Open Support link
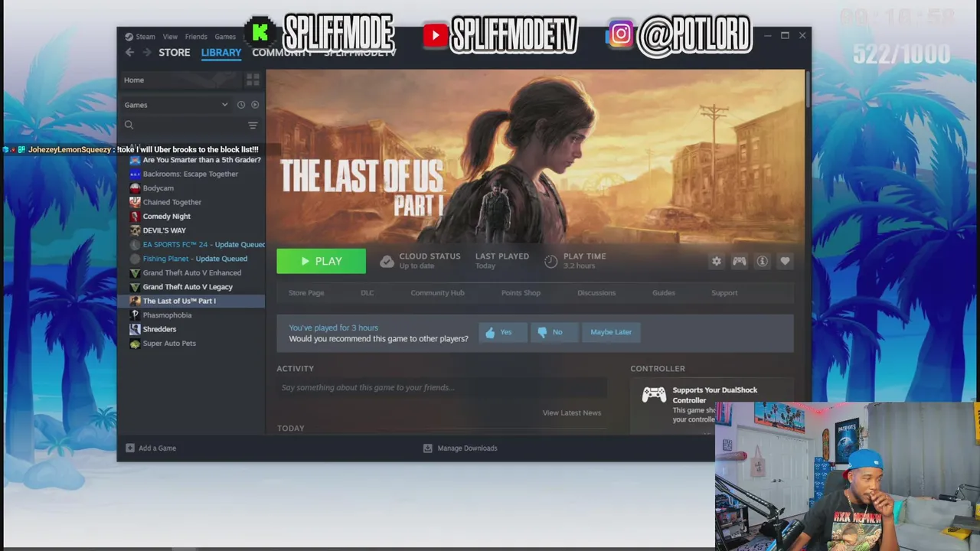The image size is (980, 551). [x=724, y=293]
